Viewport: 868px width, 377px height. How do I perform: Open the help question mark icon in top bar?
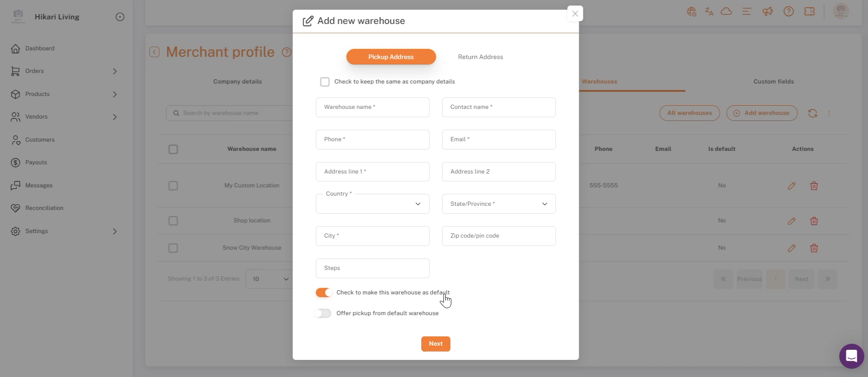click(789, 12)
